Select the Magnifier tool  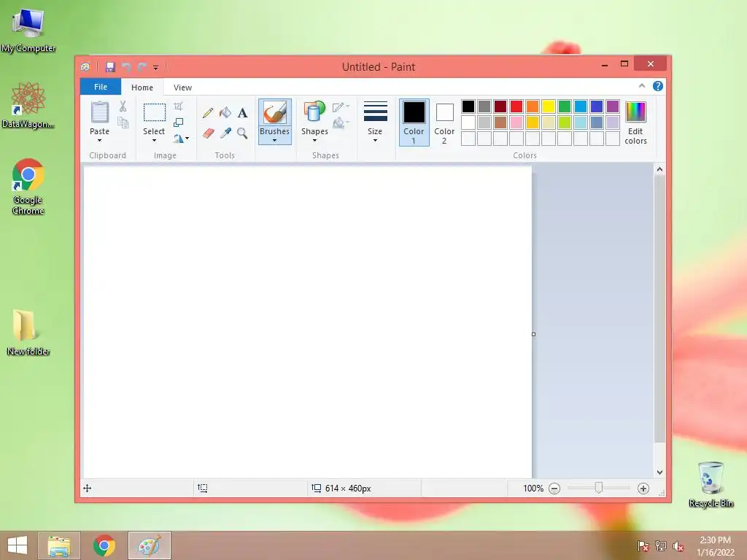point(242,133)
